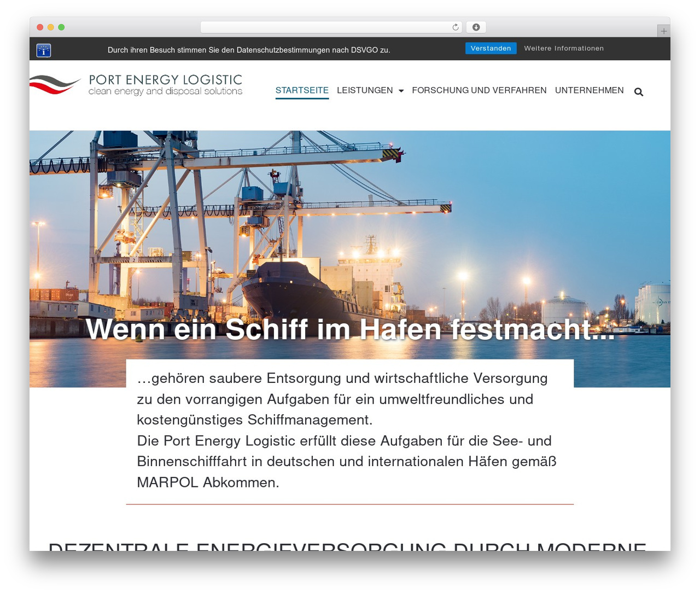Image resolution: width=700 pixels, height=593 pixels.
Task: Reload the page with the refresh icon
Action: [456, 27]
